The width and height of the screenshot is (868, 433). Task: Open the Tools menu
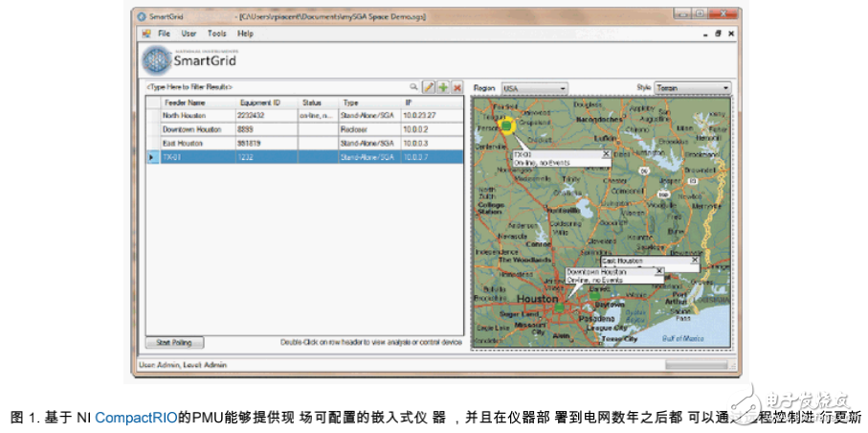pos(217,34)
